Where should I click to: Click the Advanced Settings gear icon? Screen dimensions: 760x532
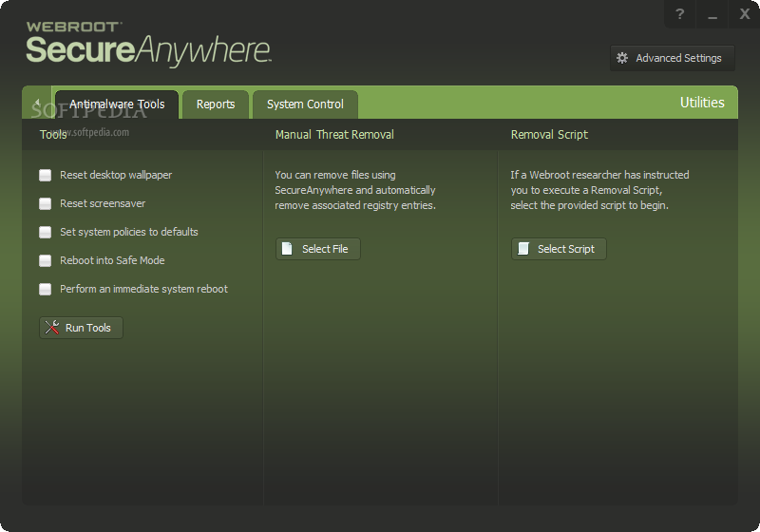622,58
